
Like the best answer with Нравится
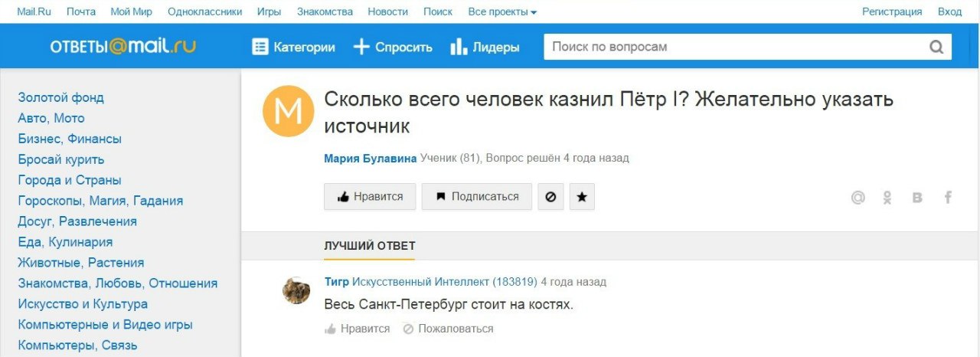click(x=358, y=329)
